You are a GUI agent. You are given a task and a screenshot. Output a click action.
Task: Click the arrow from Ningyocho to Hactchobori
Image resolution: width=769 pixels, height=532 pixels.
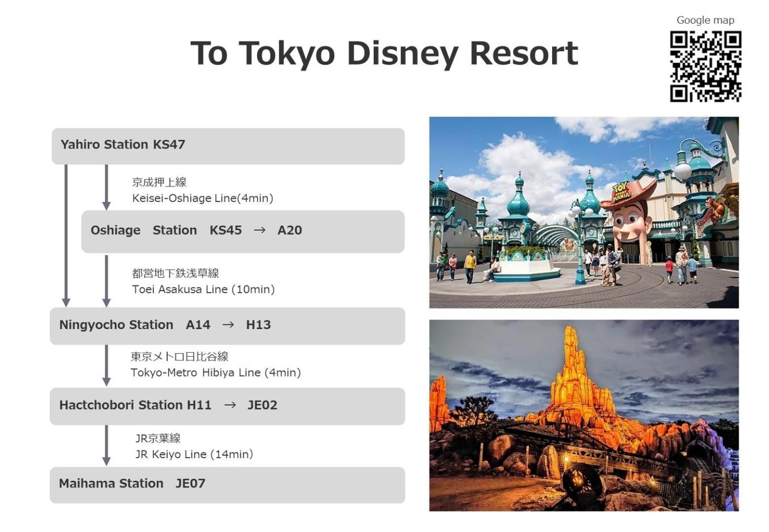pyautogui.click(x=106, y=366)
